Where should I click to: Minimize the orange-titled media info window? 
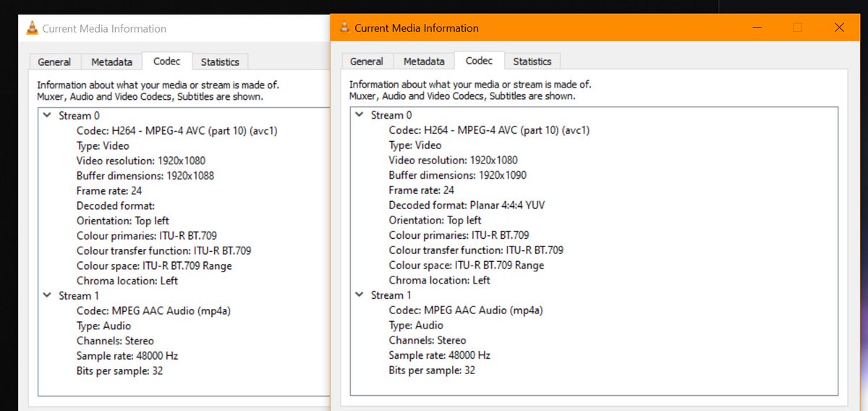[x=757, y=27]
